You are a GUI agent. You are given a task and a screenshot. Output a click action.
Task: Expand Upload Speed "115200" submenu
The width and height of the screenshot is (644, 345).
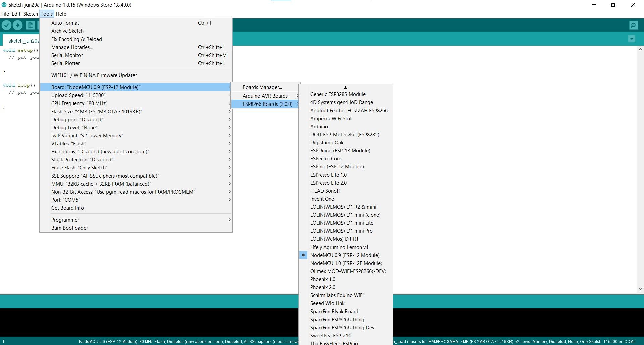[x=136, y=95]
